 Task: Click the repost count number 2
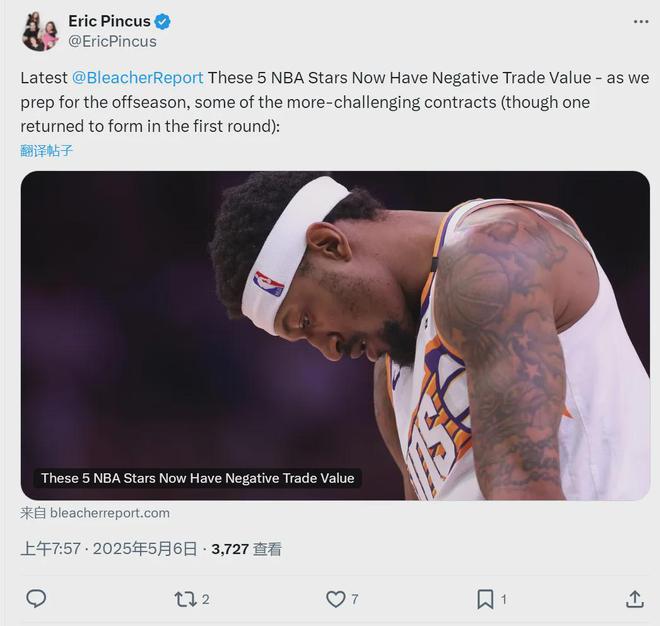[206, 599]
